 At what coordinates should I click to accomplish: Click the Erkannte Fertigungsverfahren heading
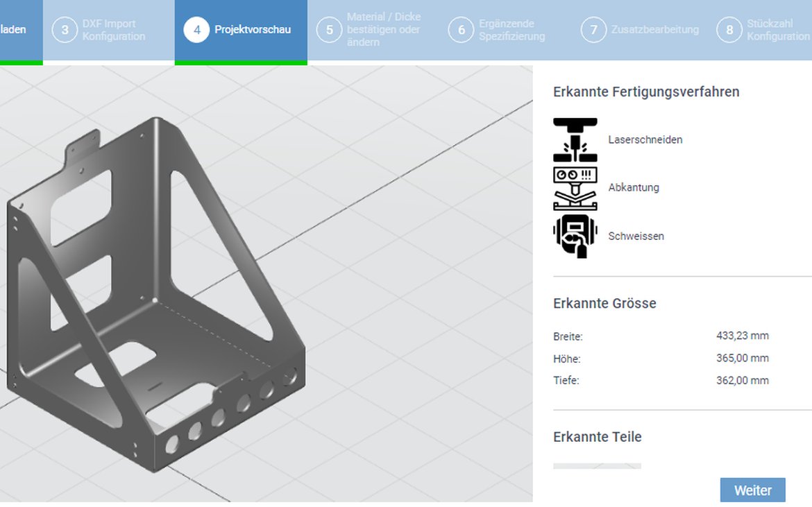tap(646, 92)
